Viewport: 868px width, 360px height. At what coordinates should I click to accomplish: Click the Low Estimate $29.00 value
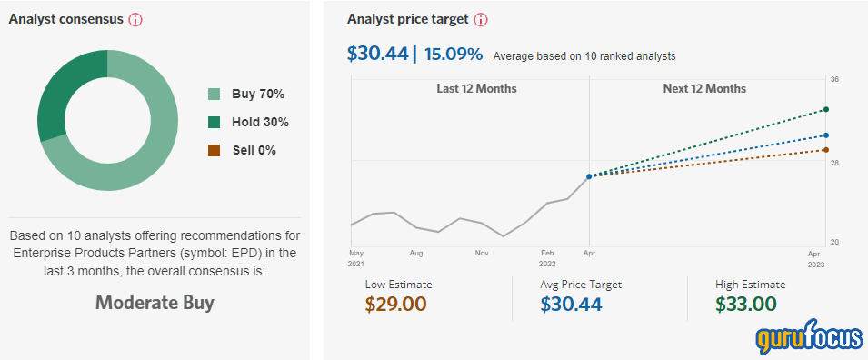tap(395, 304)
